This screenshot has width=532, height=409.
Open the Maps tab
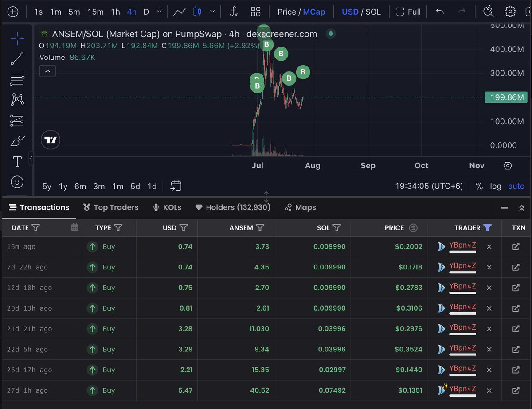300,207
